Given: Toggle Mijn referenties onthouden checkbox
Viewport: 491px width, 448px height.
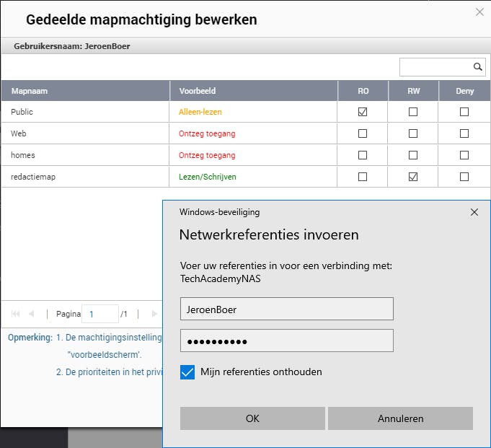Looking at the screenshot, I should point(187,372).
